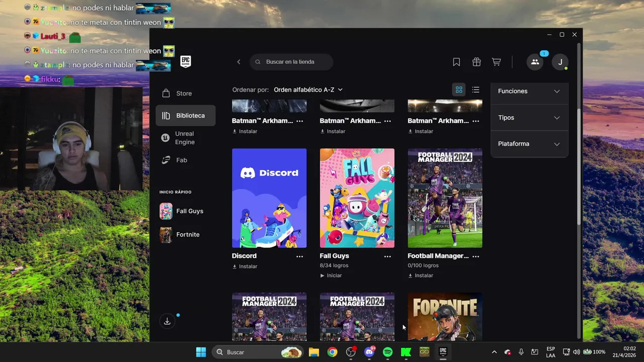Open the gift redeem icon
Viewport: 644px width, 362px height.
(x=476, y=62)
